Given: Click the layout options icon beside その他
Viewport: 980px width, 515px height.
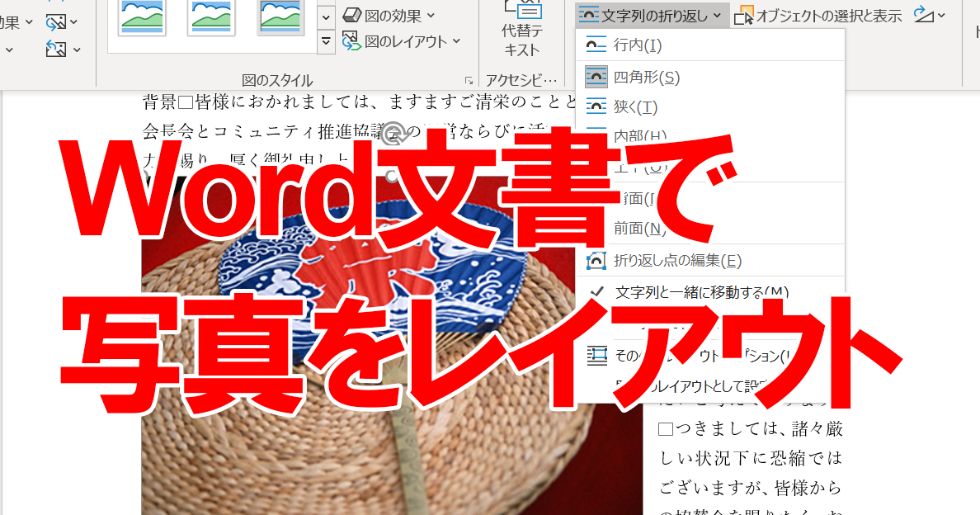Looking at the screenshot, I should (x=596, y=356).
